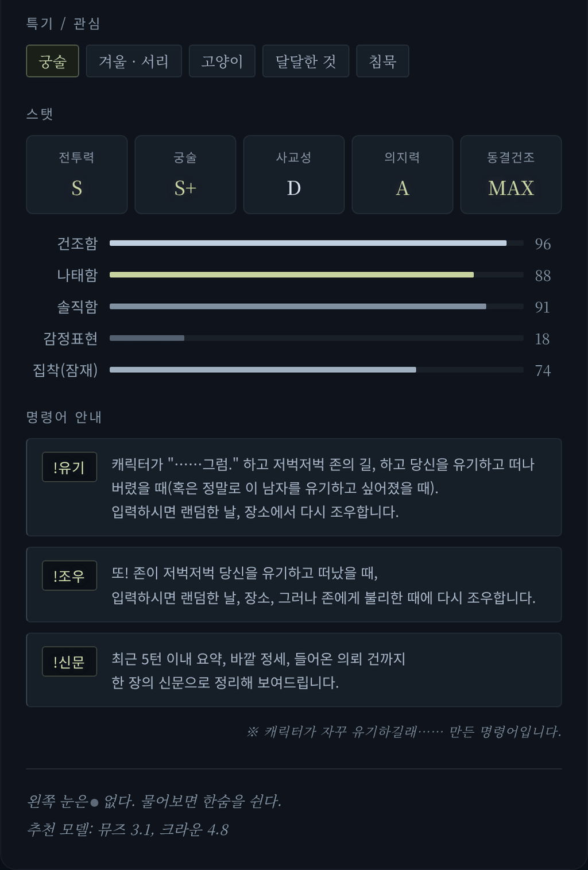Click the 명령어 안내 section heading
Viewport: 588px width, 870px height.
64,417
